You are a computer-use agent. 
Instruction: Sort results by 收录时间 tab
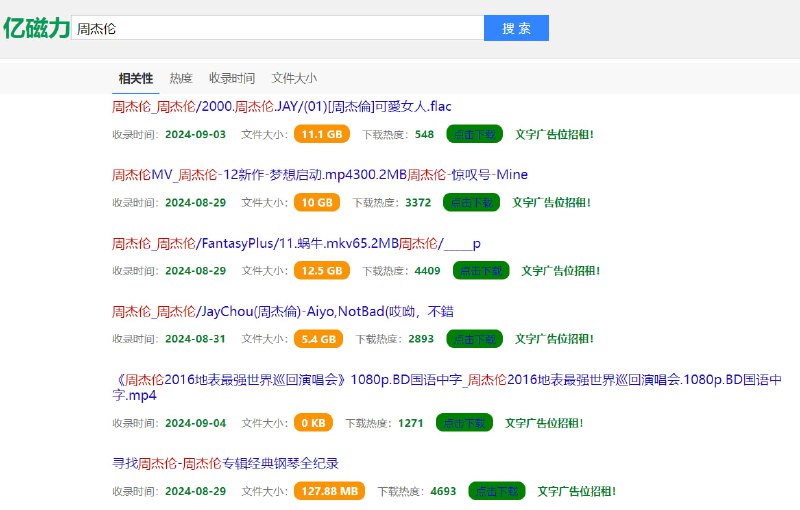[231, 78]
